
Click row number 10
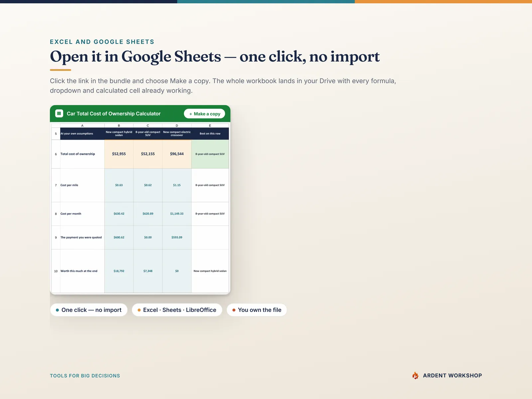click(56, 271)
